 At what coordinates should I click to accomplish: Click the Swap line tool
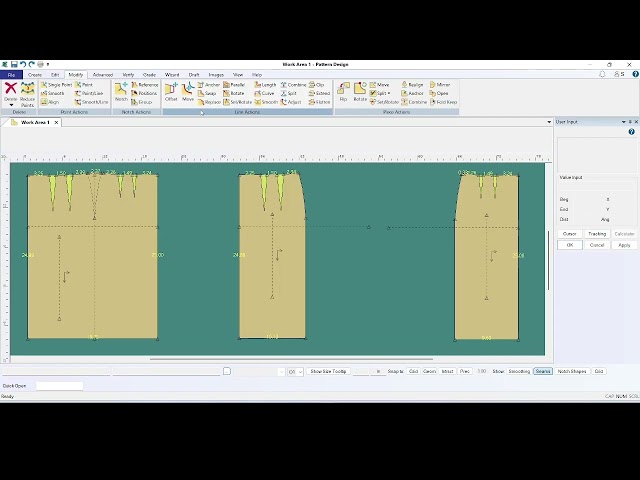[x=207, y=93]
